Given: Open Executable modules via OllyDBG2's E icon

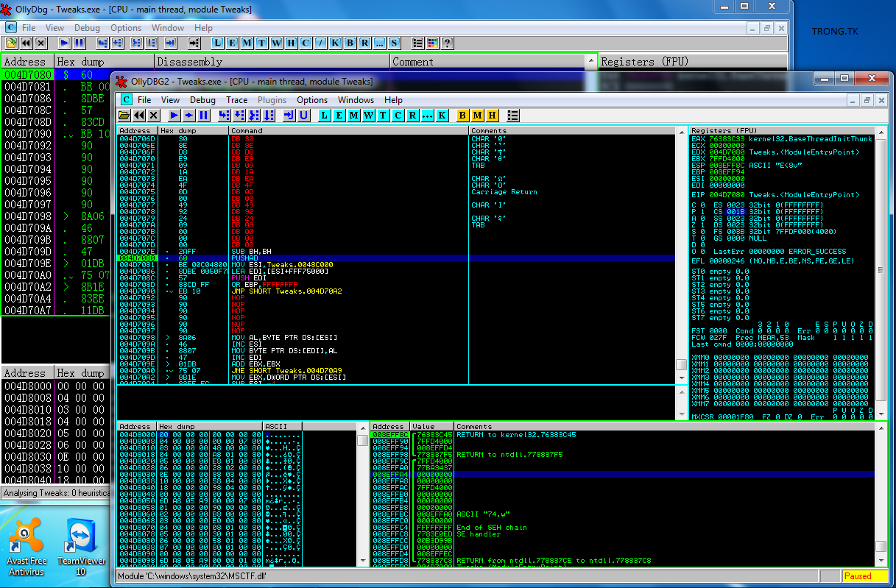Looking at the screenshot, I should click(339, 116).
